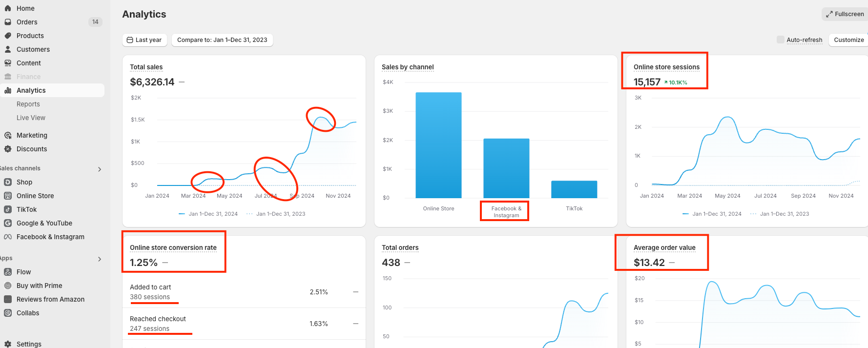Open the Last year date range picker

[x=145, y=40]
